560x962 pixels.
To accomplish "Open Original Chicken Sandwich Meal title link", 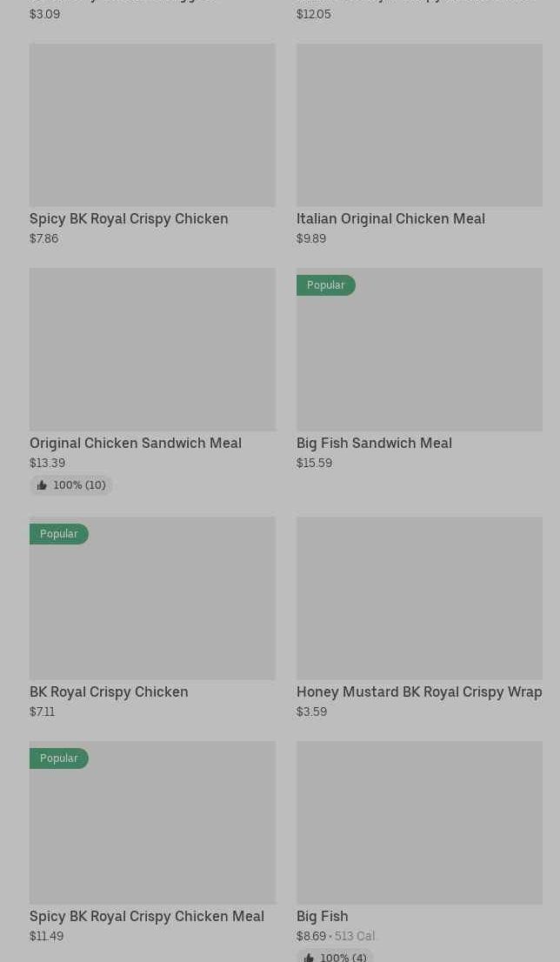I will pos(136,443).
